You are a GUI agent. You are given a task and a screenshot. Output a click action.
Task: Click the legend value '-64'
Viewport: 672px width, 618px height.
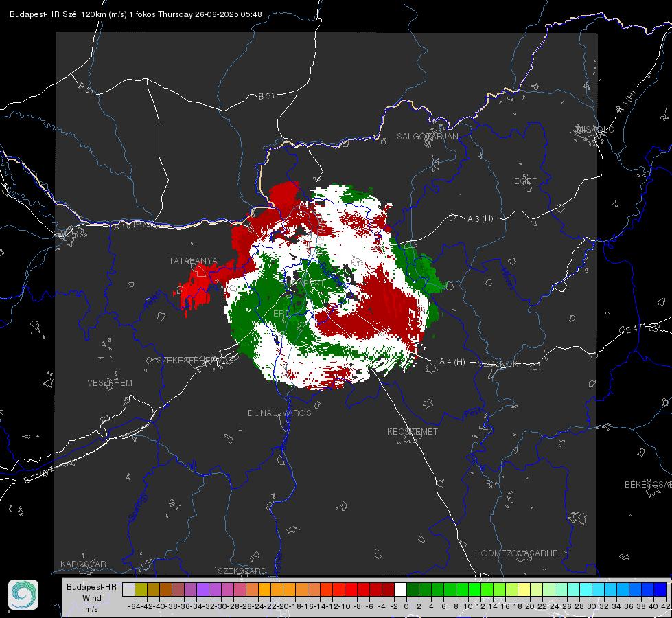point(134,606)
